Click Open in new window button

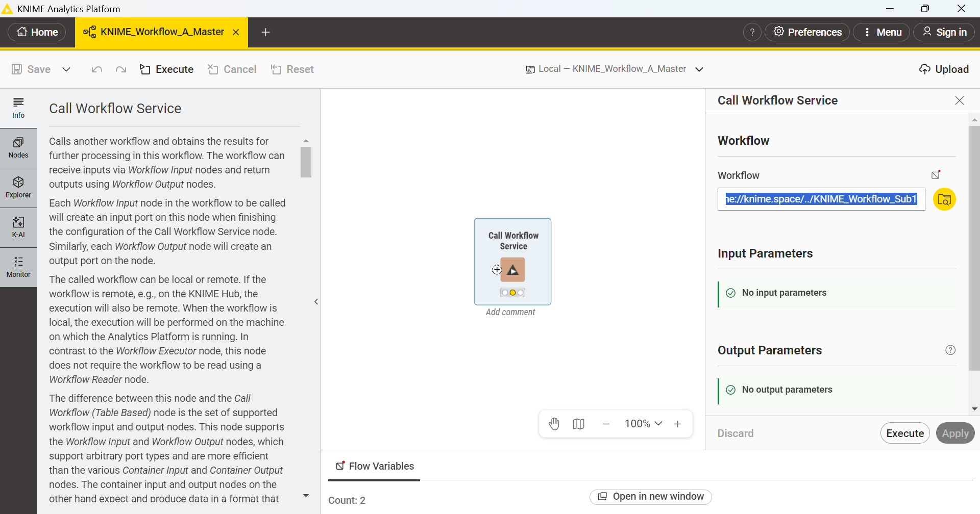click(x=650, y=497)
